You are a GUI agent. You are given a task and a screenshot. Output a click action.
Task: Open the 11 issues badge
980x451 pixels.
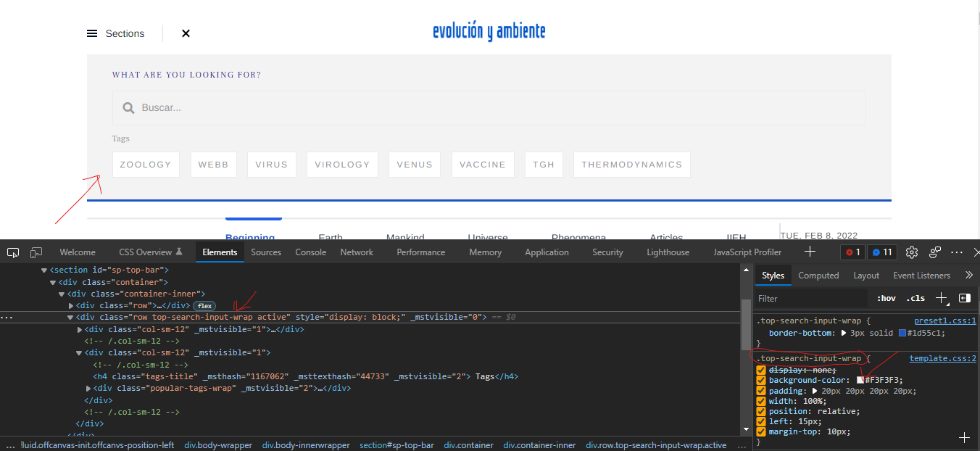click(881, 252)
